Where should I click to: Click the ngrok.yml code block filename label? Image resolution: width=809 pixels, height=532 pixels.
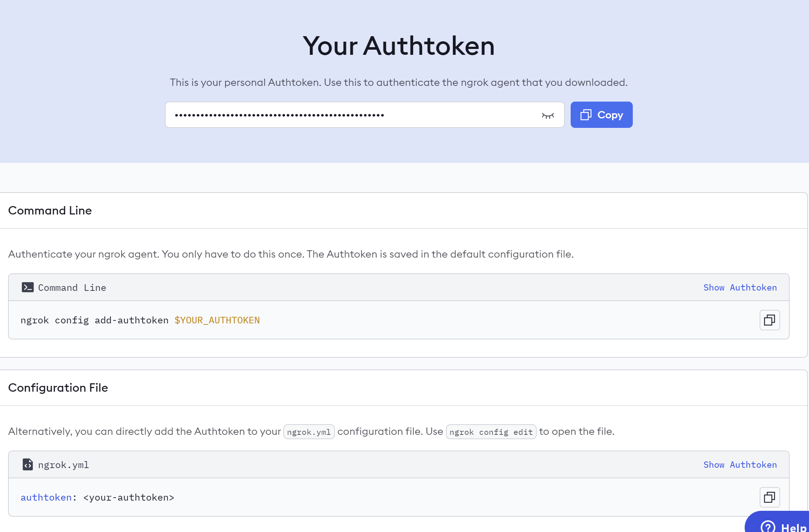pos(63,465)
